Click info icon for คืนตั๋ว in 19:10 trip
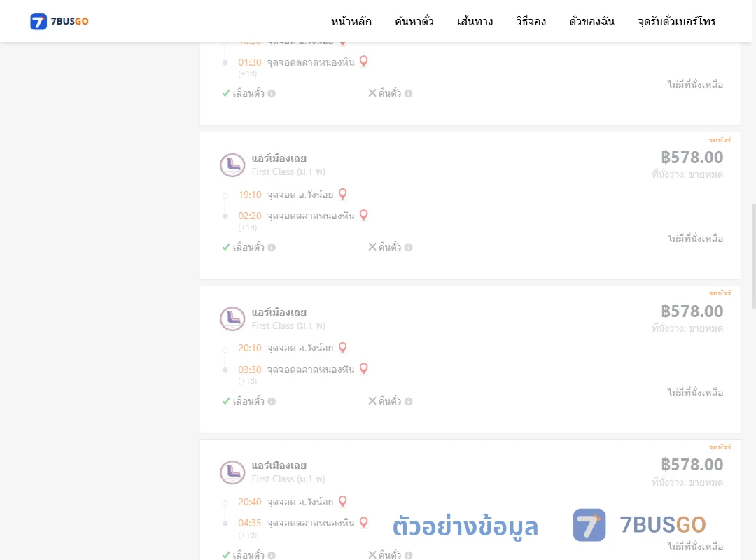 point(408,247)
